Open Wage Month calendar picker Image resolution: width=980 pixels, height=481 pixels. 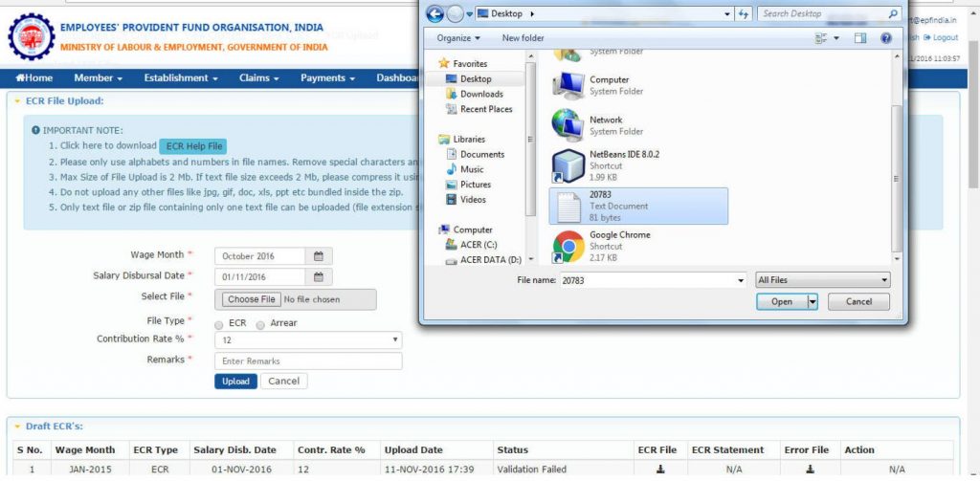click(318, 256)
